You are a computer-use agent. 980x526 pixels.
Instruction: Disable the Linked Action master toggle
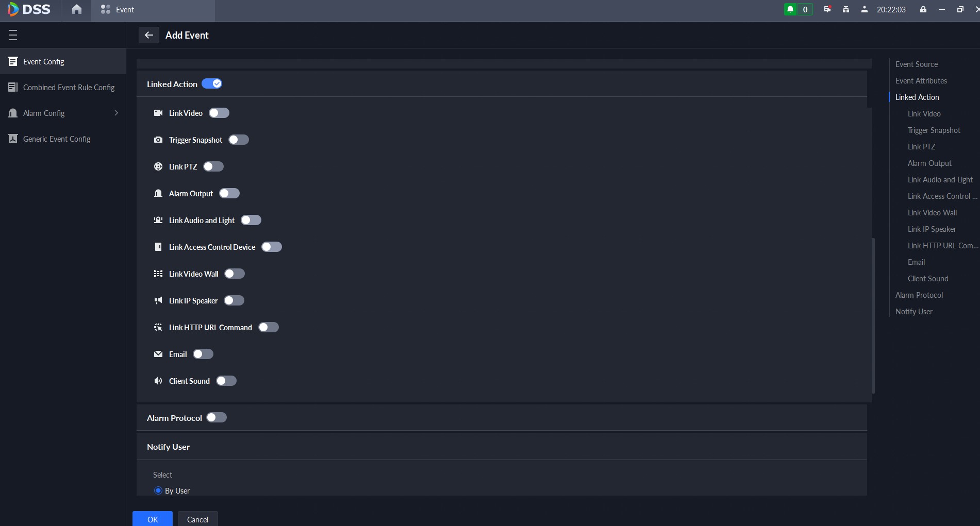212,83
